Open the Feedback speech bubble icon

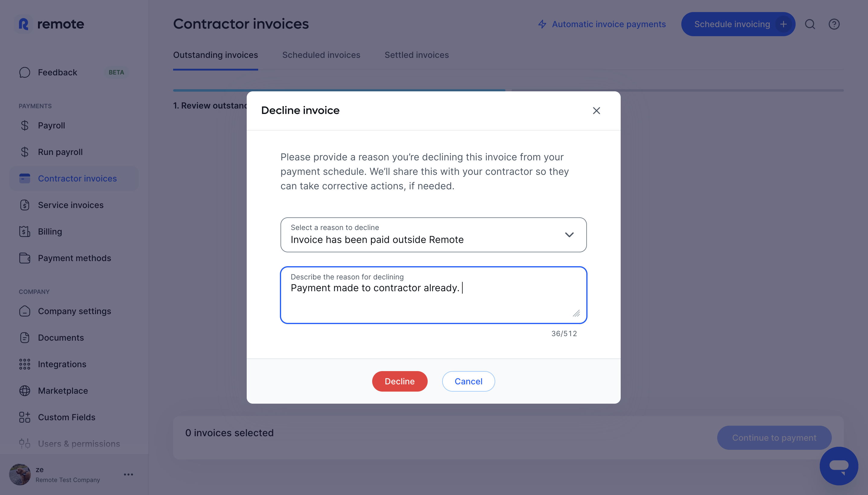tap(24, 72)
